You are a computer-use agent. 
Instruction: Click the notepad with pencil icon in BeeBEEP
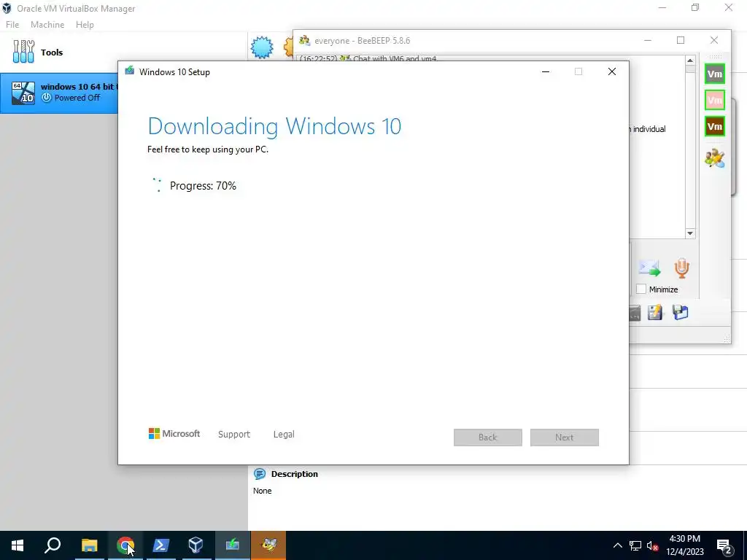655,312
